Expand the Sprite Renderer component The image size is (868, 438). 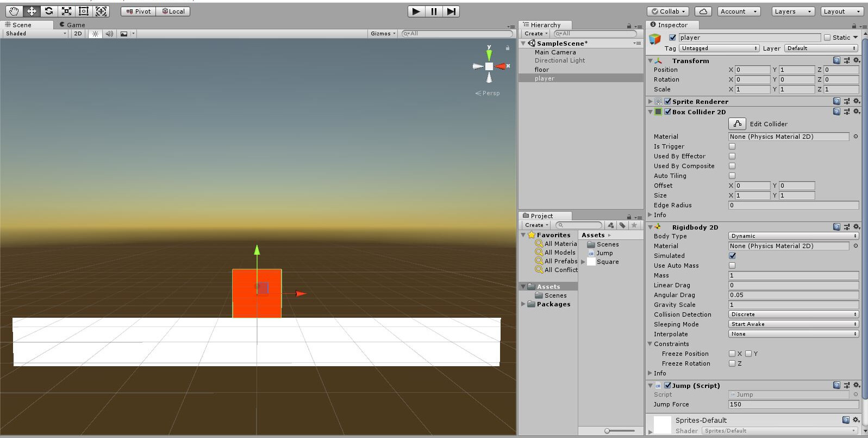pos(650,101)
